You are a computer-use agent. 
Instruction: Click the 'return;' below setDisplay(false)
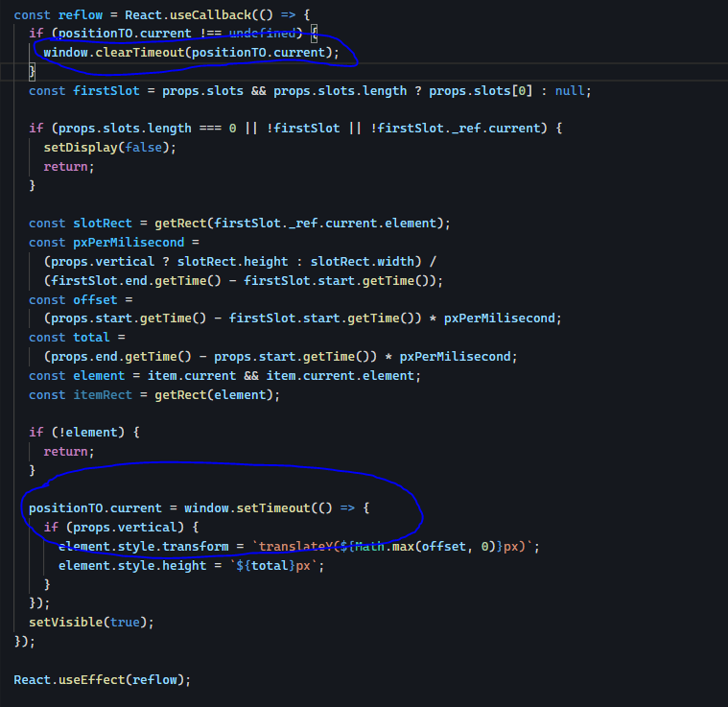click(x=69, y=167)
